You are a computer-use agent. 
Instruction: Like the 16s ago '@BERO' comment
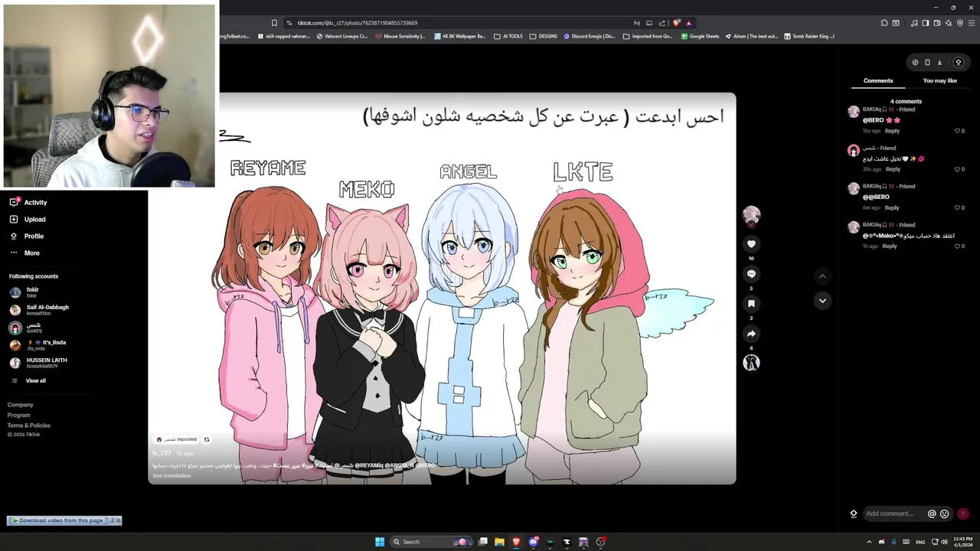[x=959, y=131]
